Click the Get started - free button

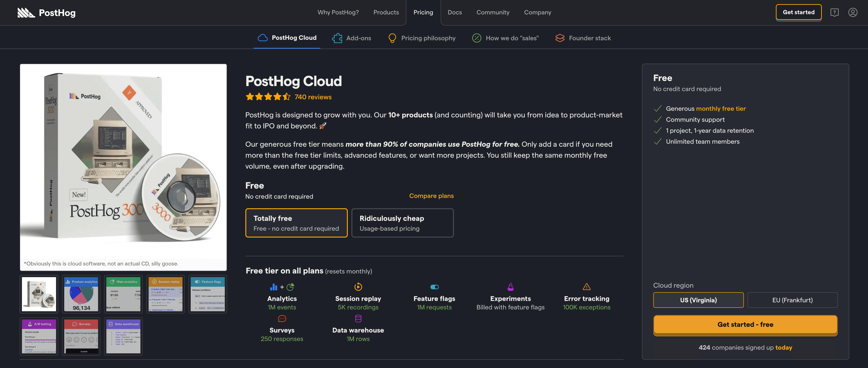745,324
